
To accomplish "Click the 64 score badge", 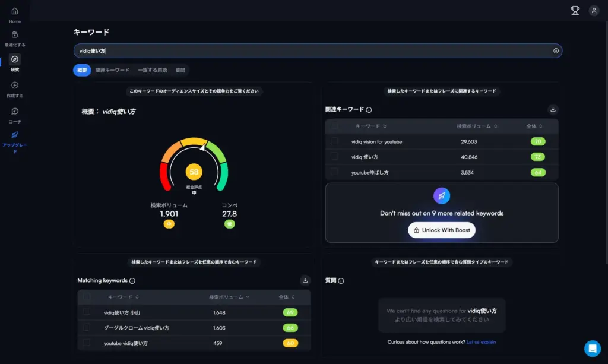I will click(x=538, y=173).
